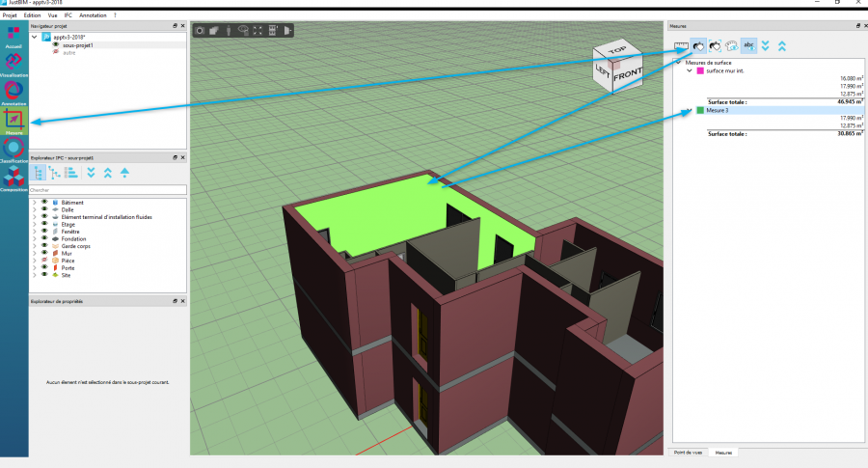Undock the Explorateur IFC panel
The height and width of the screenshot is (468, 868).
click(x=175, y=158)
